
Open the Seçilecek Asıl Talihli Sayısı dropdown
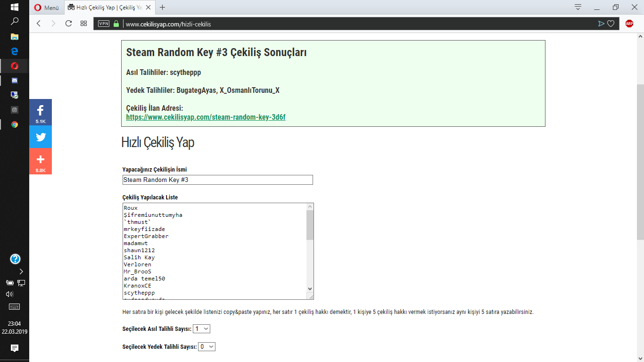202,329
